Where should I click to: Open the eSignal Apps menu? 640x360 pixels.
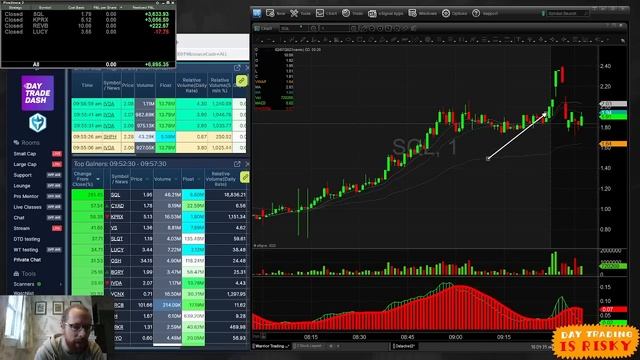click(x=385, y=13)
